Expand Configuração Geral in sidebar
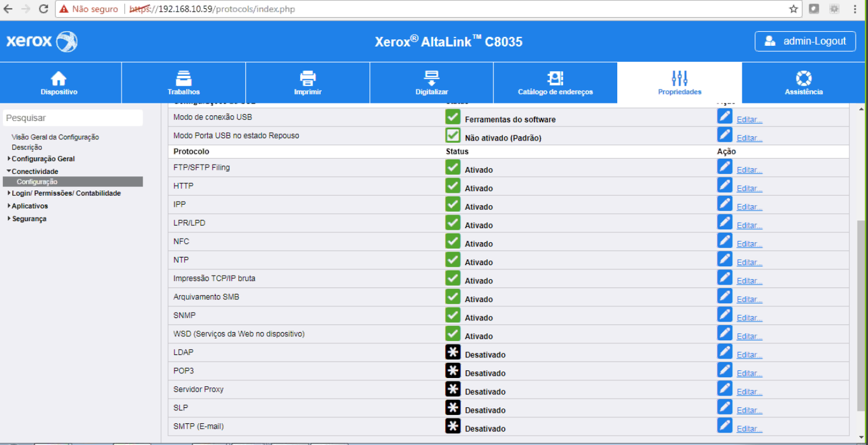The image size is (868, 445). tap(43, 159)
